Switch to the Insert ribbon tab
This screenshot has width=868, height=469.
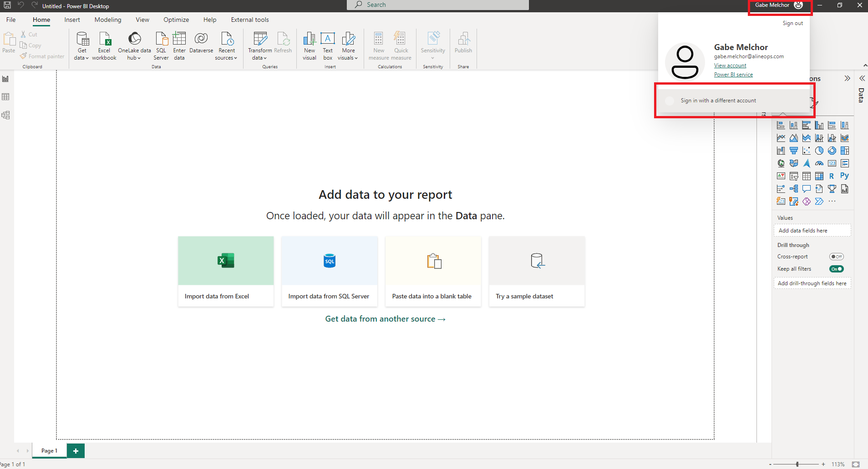(x=72, y=20)
